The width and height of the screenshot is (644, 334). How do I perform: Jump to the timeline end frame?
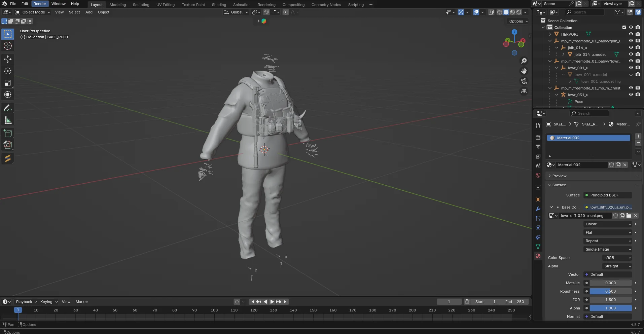[x=286, y=302]
